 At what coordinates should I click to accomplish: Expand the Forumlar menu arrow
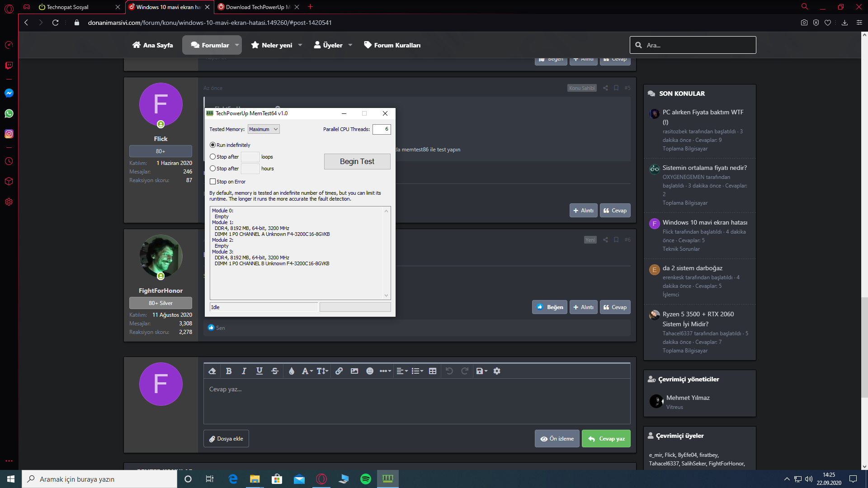(236, 45)
